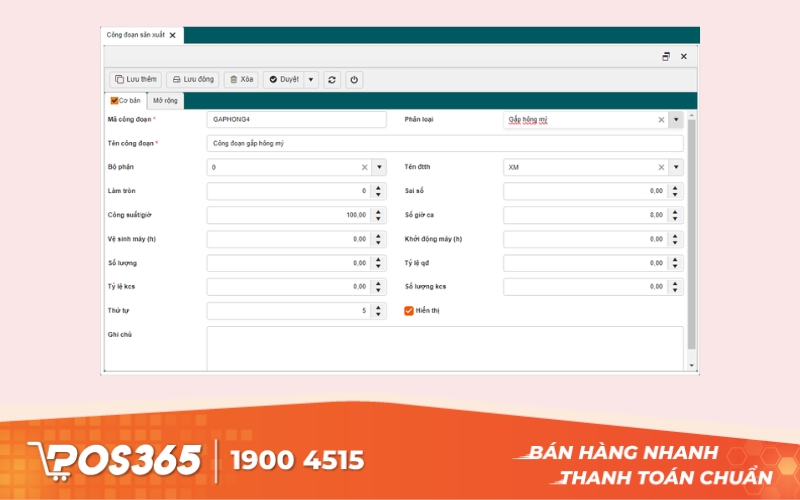Image resolution: width=800 pixels, height=500 pixels.
Task: Click the power icon in toolbar
Action: click(x=354, y=80)
